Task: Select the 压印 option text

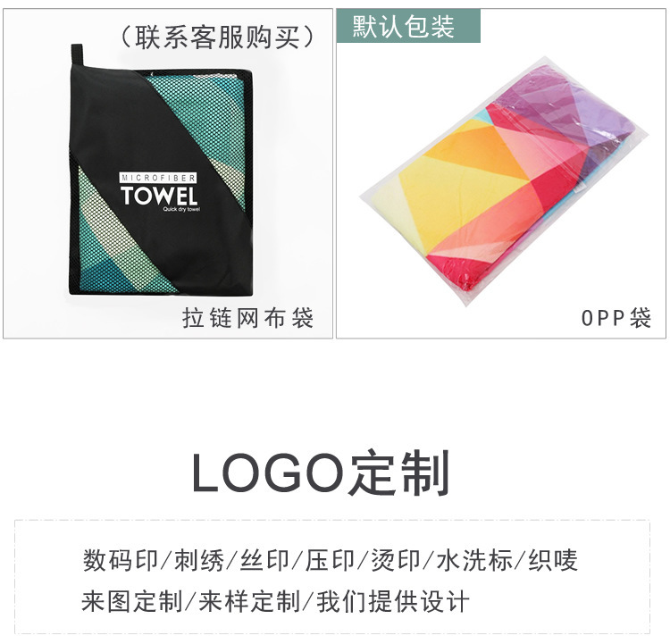Action: (x=330, y=560)
